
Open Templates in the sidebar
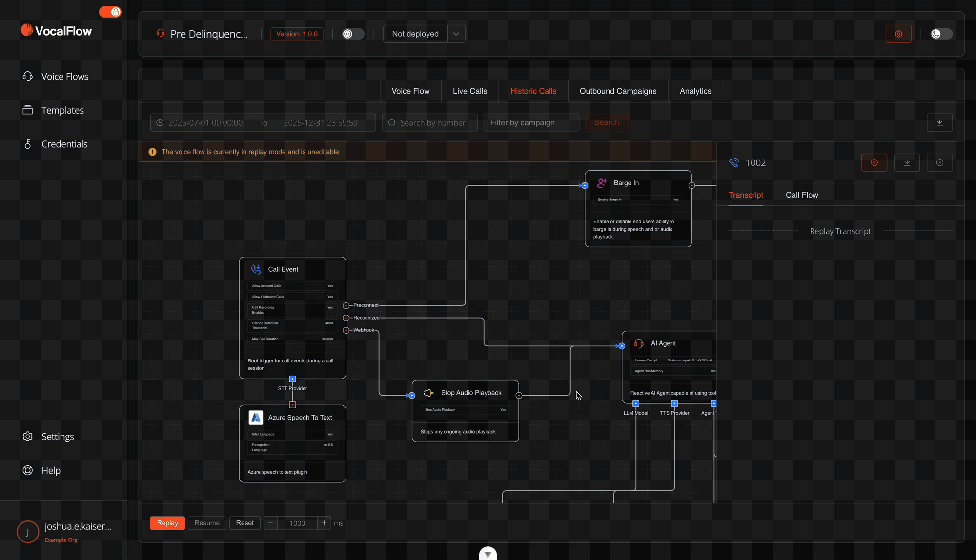pyautogui.click(x=62, y=110)
